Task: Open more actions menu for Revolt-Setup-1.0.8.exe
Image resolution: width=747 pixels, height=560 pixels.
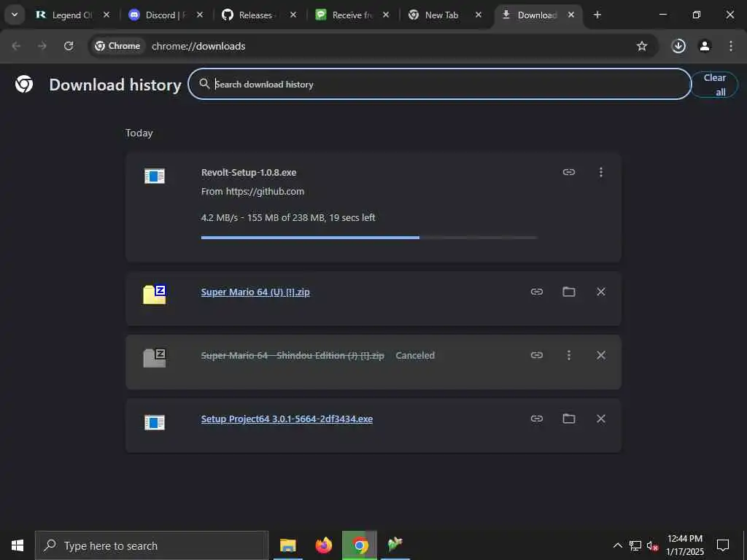Action: 601,172
